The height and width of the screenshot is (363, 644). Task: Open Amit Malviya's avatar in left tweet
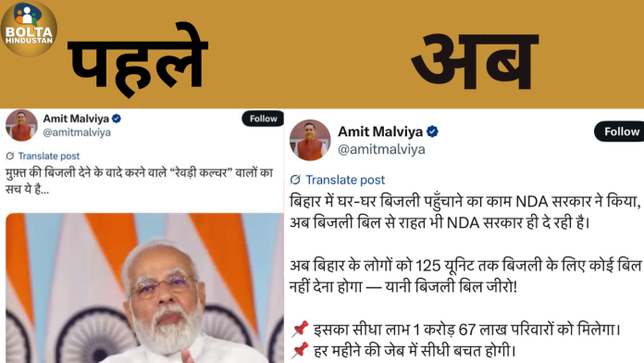point(21,125)
